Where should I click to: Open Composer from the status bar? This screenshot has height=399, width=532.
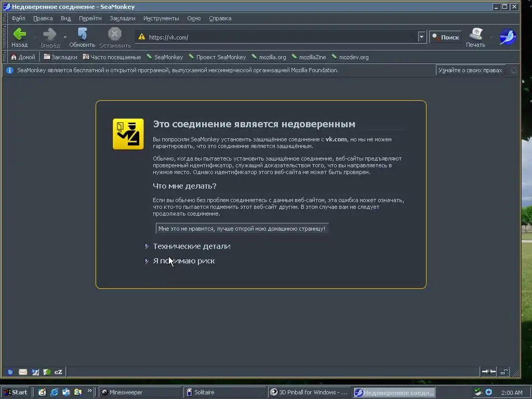[x=35, y=372]
